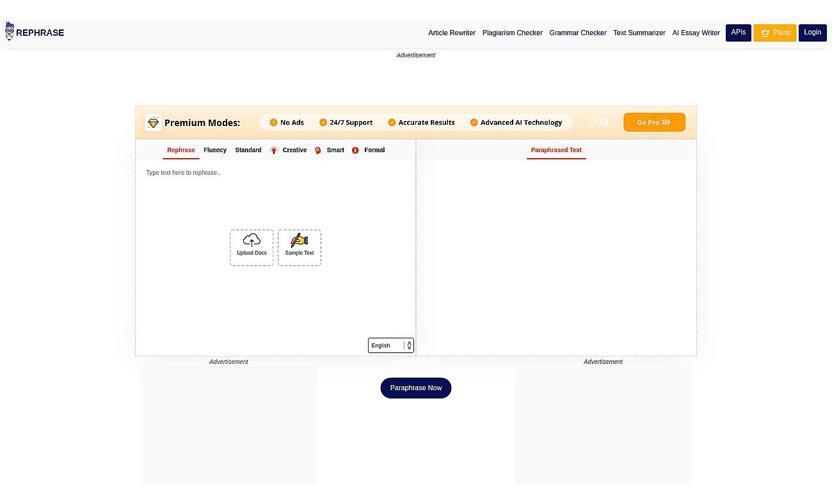Click the Sample Text label

click(x=300, y=253)
